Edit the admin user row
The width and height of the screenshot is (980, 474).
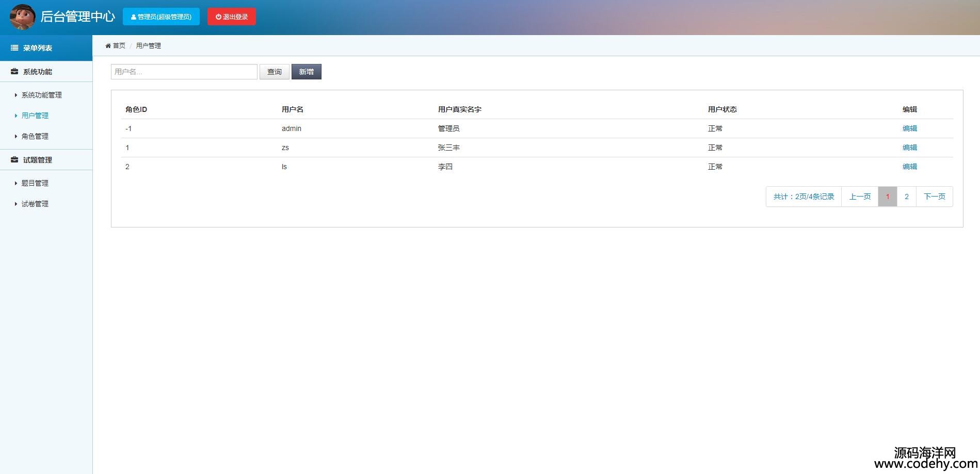click(910, 128)
